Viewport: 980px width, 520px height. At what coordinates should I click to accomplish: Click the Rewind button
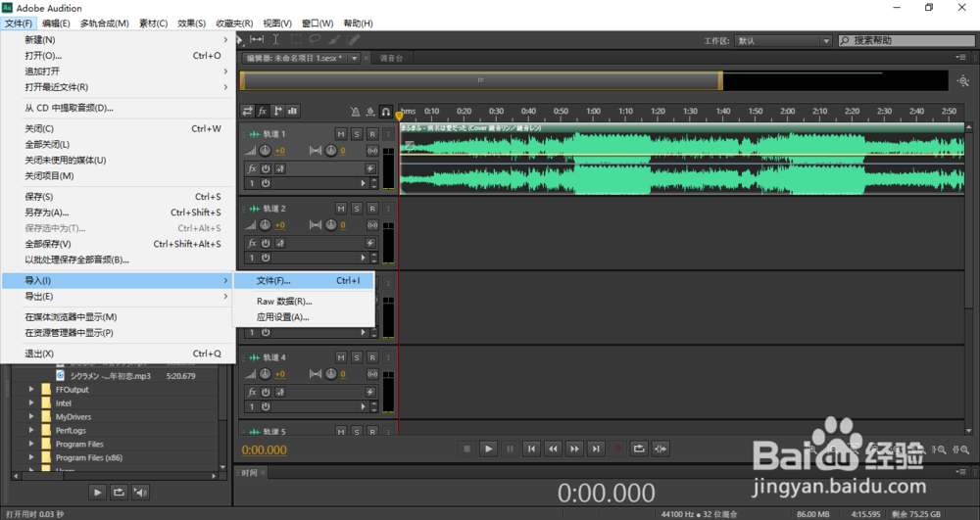553,449
